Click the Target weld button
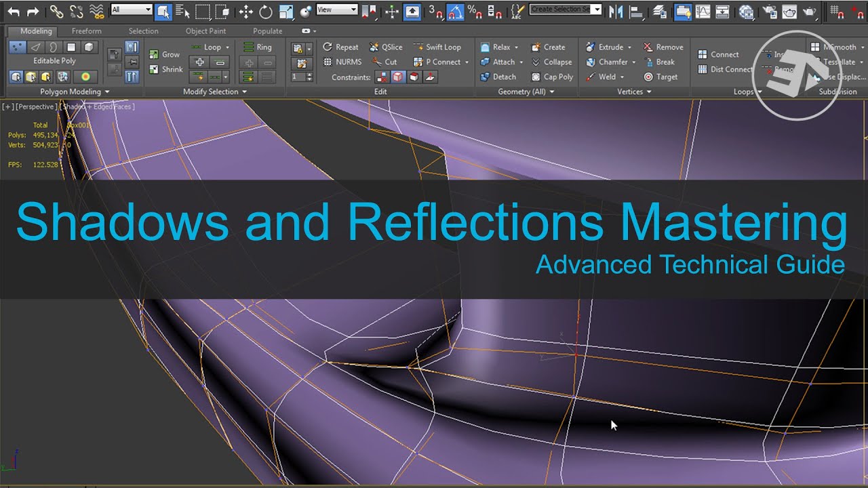The image size is (868, 488). tap(660, 77)
